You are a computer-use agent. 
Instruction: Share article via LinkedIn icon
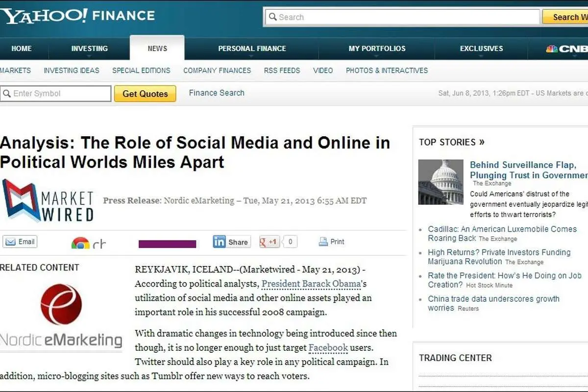[231, 242]
